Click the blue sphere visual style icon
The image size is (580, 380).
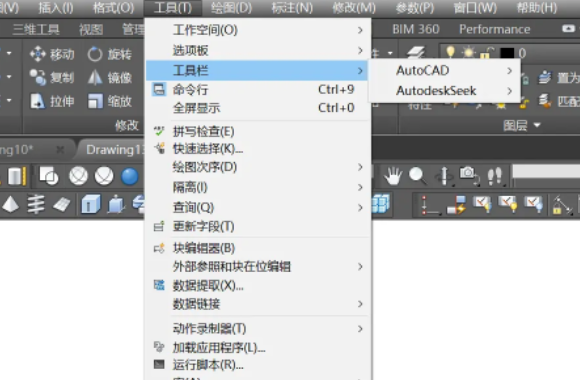(129, 176)
